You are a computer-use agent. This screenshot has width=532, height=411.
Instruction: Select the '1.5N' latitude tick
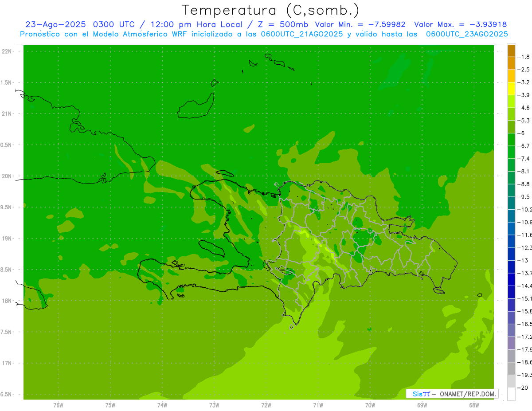(x=7, y=82)
